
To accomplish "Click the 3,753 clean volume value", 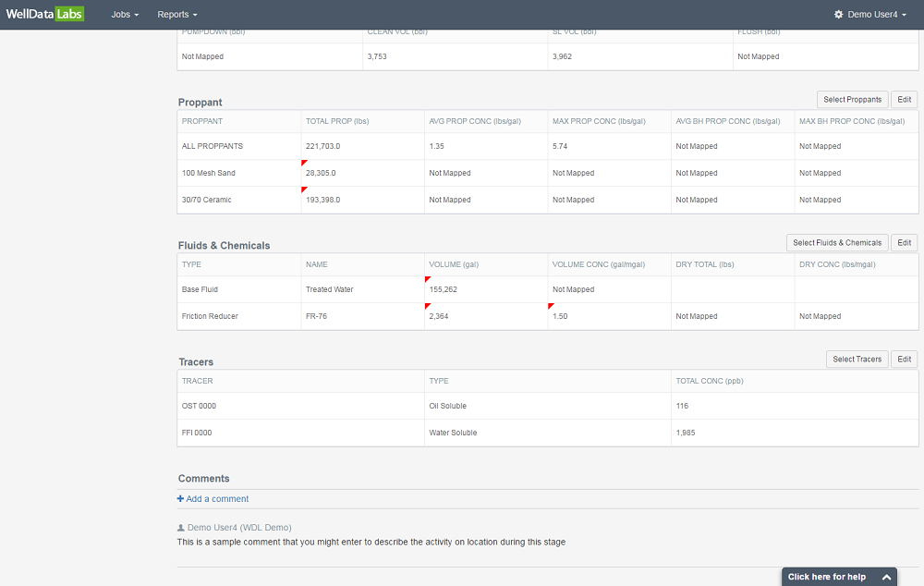I will (377, 56).
